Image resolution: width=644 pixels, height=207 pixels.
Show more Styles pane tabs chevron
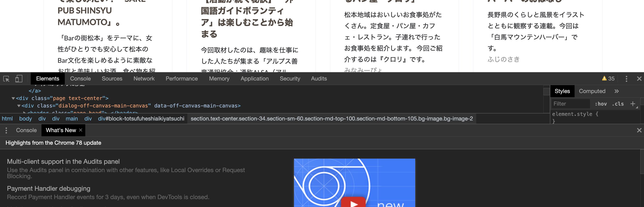(x=617, y=91)
